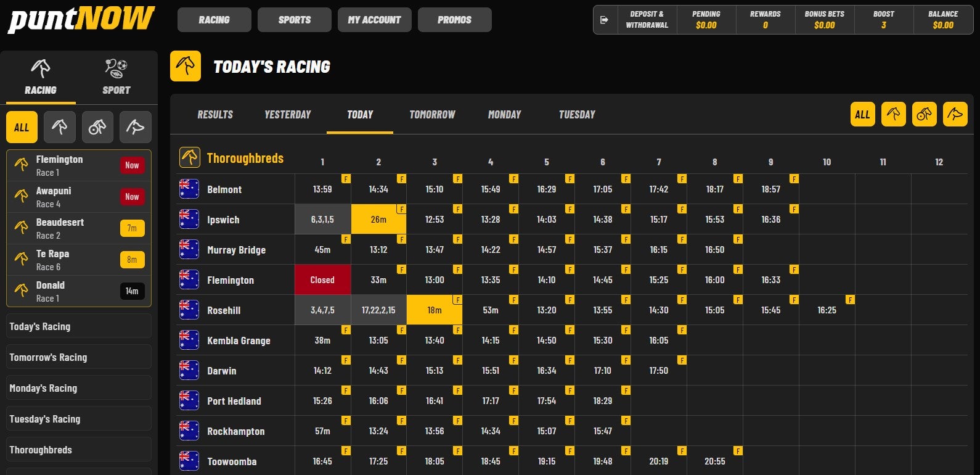Image resolution: width=980 pixels, height=475 pixels.
Task: Open Monday's Racing sidebar link
Action: [79, 387]
